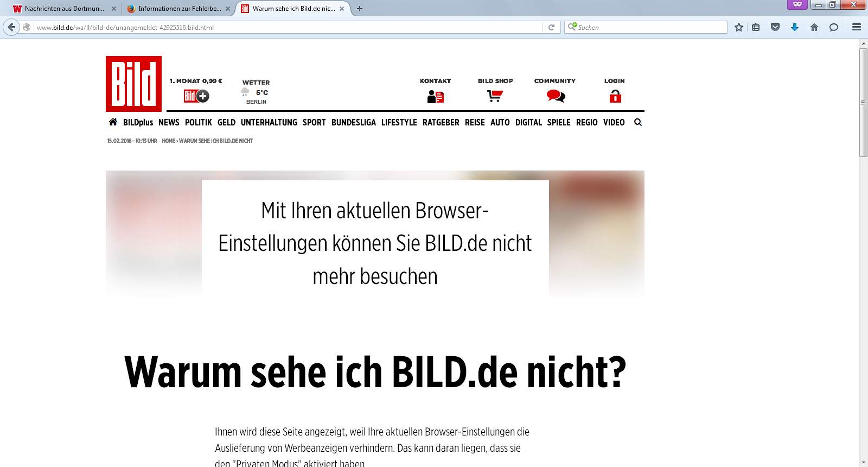Open the LIFESTYLE section
The height and width of the screenshot is (467, 868).
tap(399, 123)
